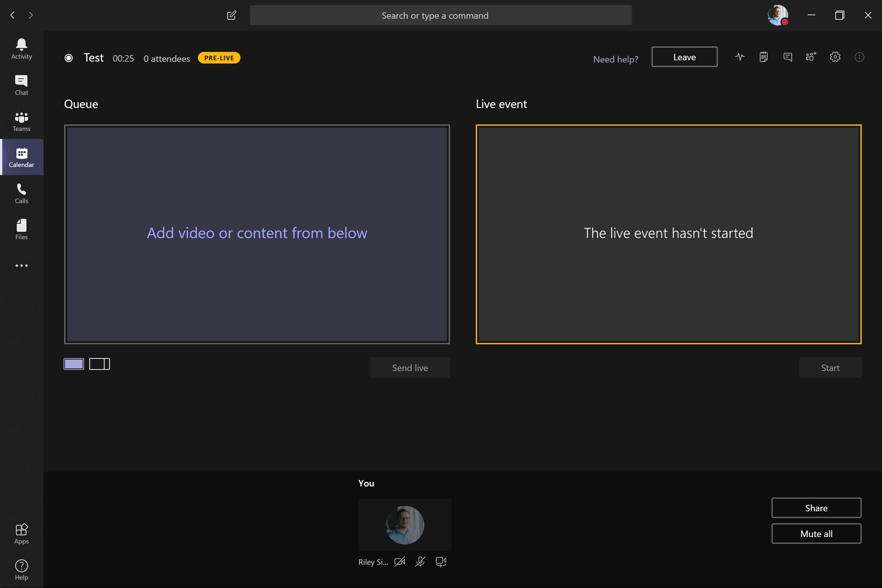Open the profile picture menu
This screenshot has width=882, height=588.
777,15
